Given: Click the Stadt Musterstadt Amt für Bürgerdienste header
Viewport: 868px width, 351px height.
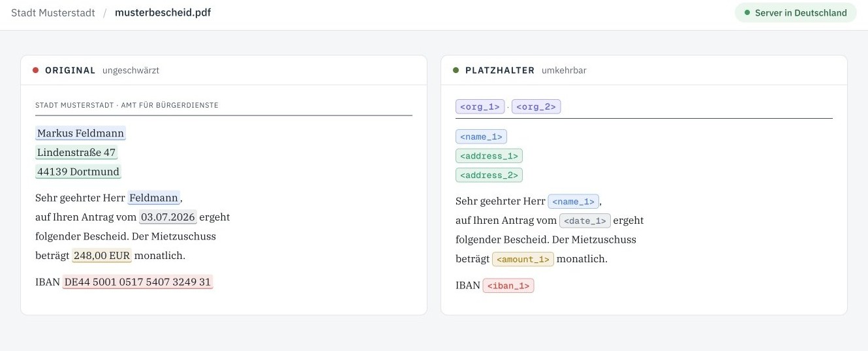Looking at the screenshot, I should 127,105.
